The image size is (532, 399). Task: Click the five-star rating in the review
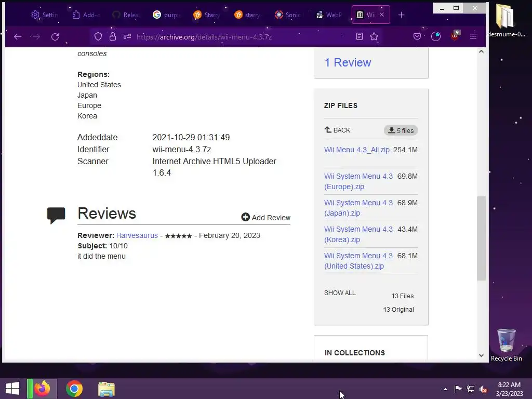pos(179,236)
